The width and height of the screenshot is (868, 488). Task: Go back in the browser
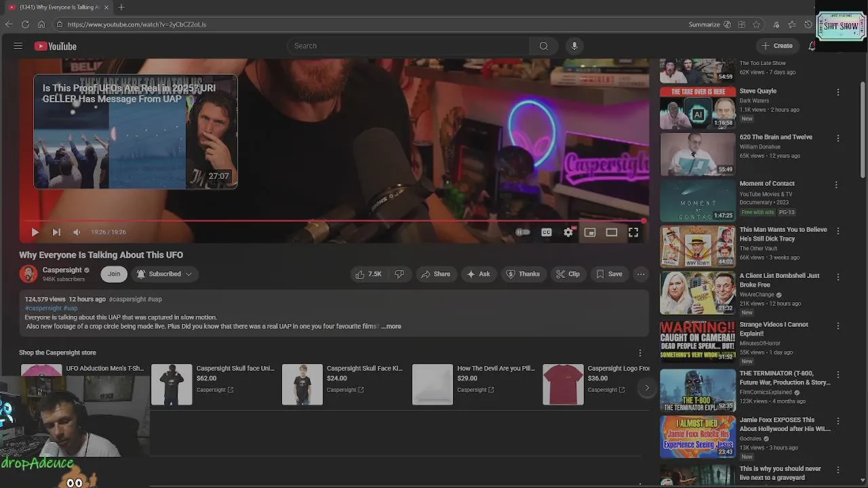click(9, 24)
